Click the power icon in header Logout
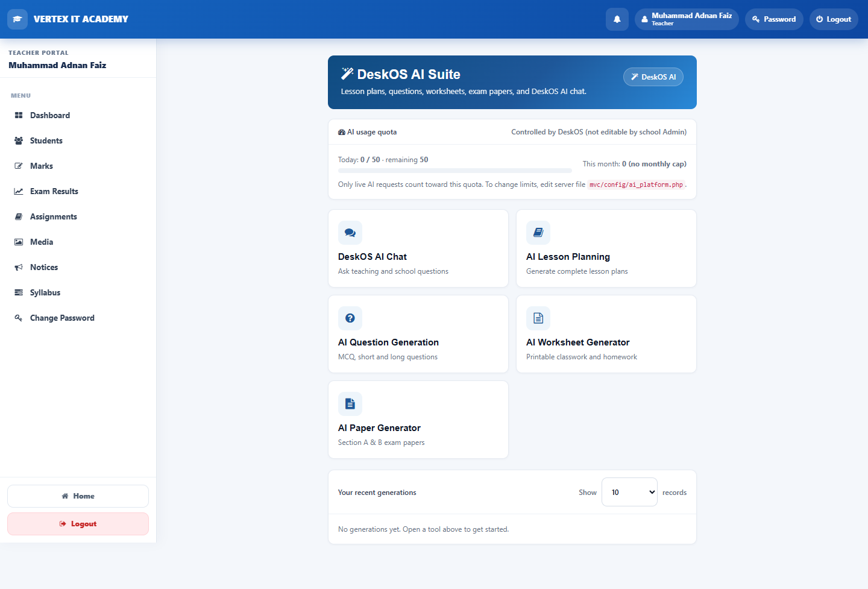This screenshot has height=589, width=868. tap(820, 19)
